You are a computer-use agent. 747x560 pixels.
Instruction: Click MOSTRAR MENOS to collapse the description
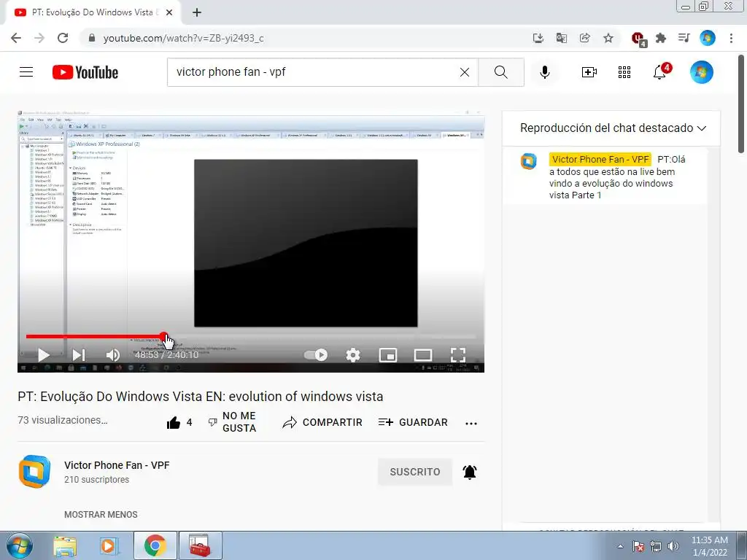(x=101, y=515)
